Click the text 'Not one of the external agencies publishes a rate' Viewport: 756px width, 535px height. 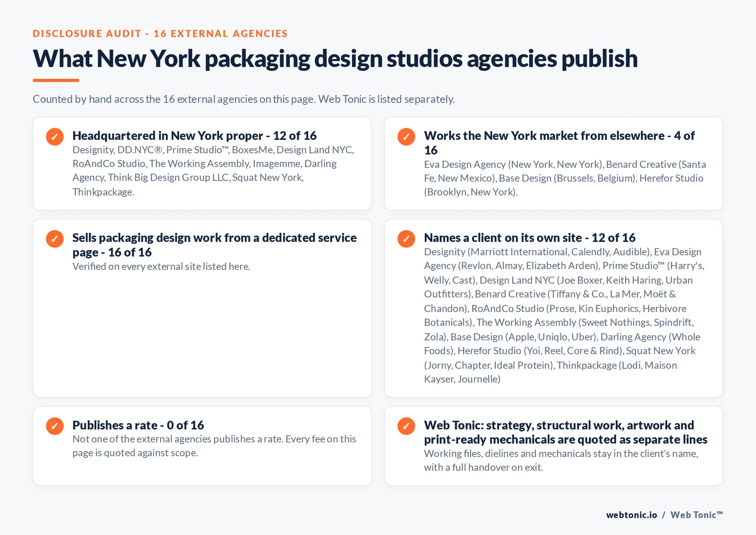coord(214,446)
